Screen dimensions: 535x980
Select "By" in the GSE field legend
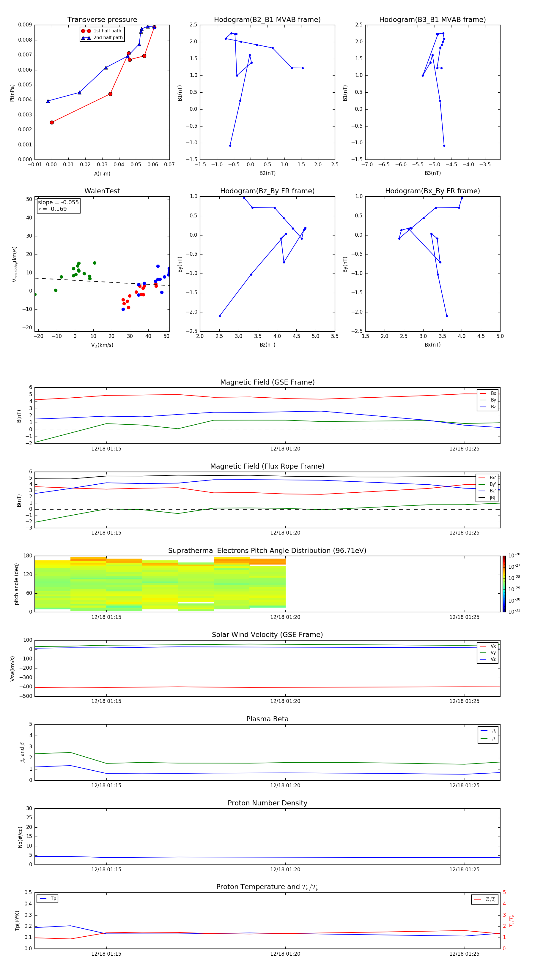(488, 400)
